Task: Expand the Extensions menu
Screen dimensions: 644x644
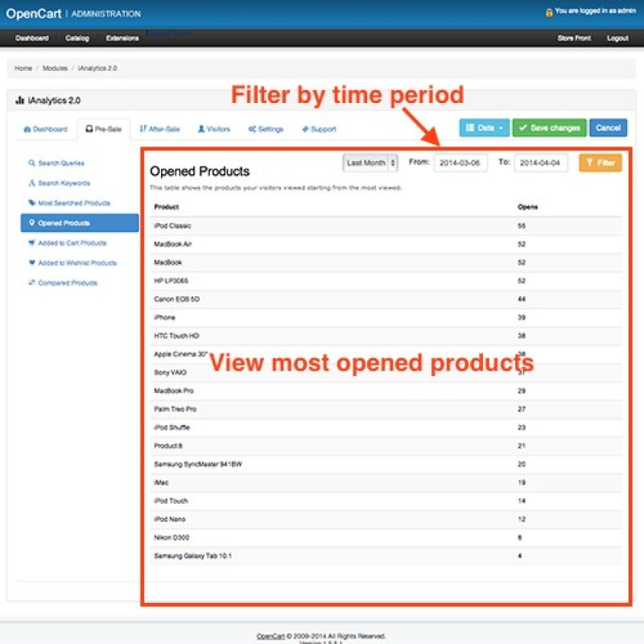Action: pos(122,38)
